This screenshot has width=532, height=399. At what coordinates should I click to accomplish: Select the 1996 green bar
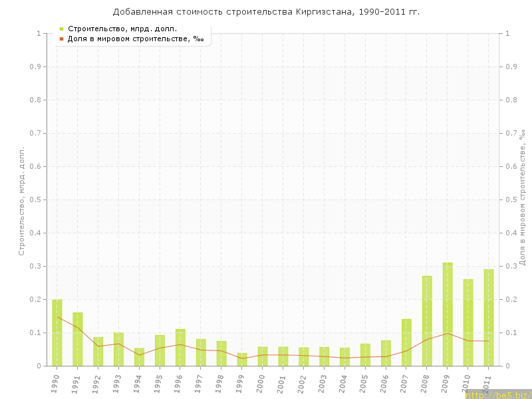(180, 347)
